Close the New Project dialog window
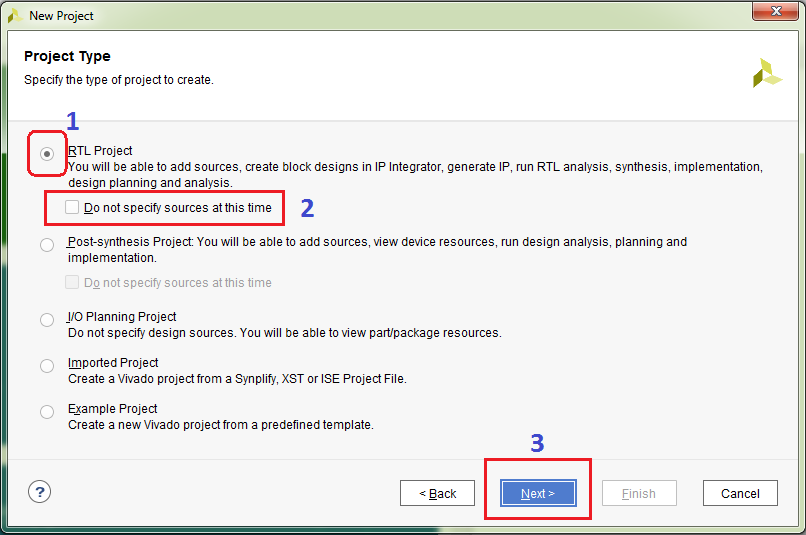 point(776,11)
